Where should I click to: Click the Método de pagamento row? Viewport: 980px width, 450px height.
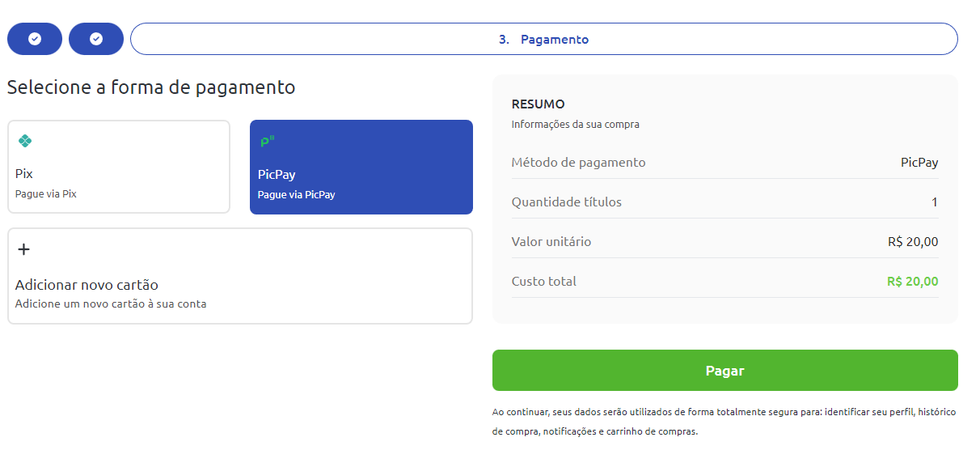pos(725,163)
